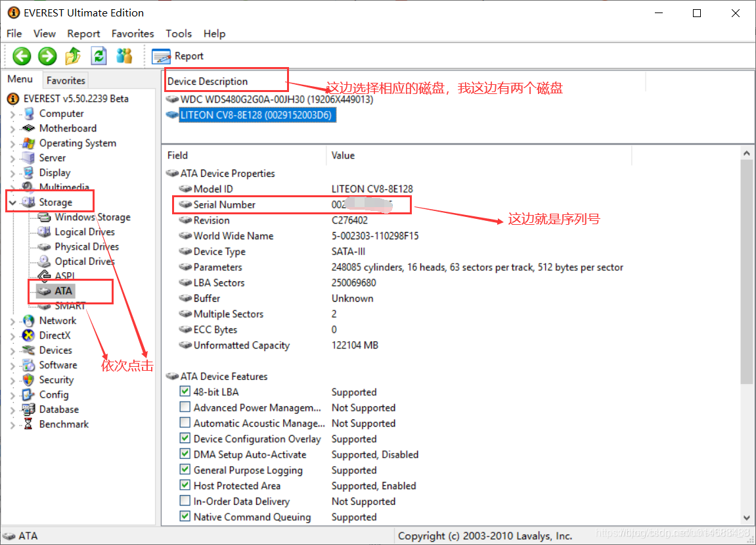Toggle the Host Protected Area checkbox
Image resolution: width=756 pixels, height=545 pixels.
pyautogui.click(x=185, y=485)
